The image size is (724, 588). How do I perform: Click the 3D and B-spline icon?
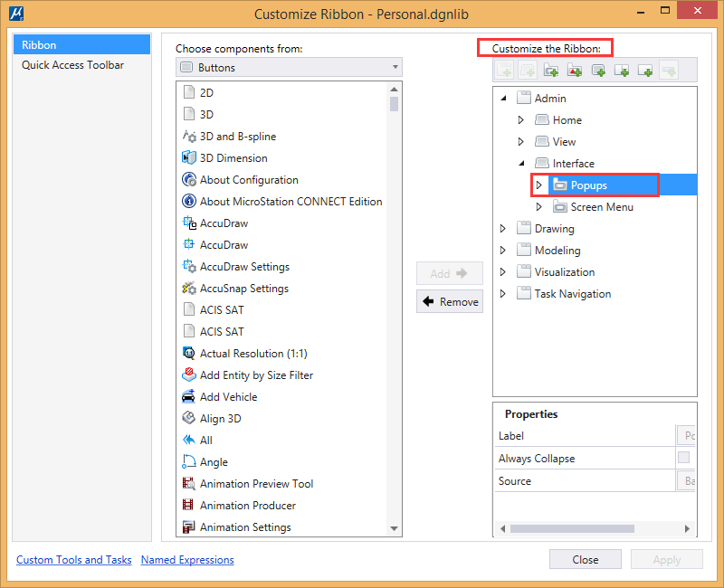[189, 137]
